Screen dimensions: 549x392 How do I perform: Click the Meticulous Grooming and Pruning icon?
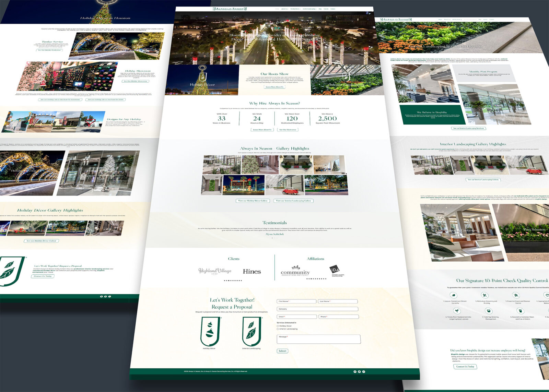(x=484, y=295)
